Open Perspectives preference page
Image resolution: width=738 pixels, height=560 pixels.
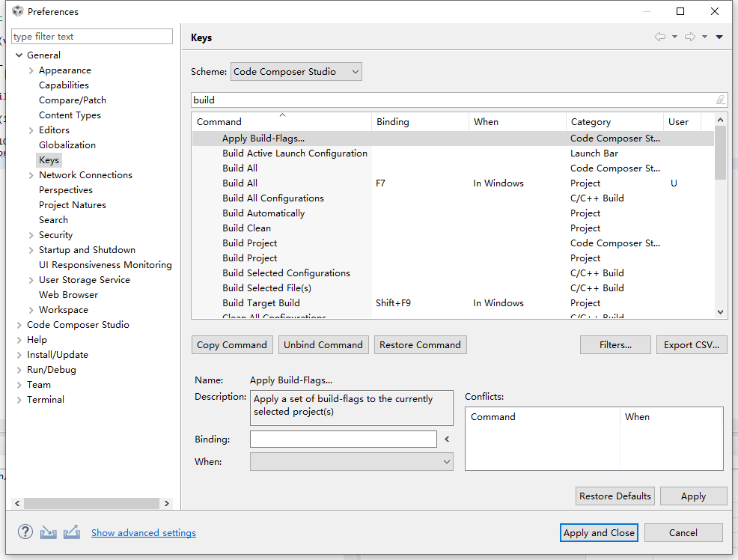(65, 190)
